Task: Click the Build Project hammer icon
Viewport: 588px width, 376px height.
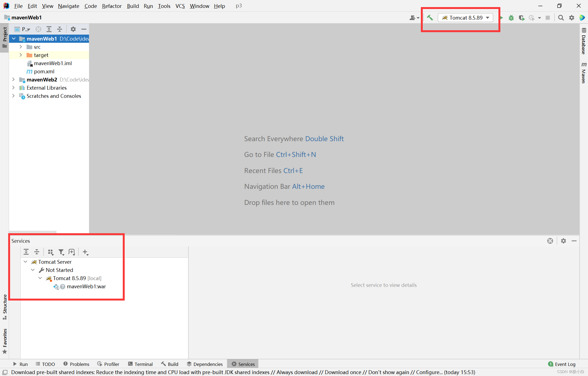Action: point(430,18)
